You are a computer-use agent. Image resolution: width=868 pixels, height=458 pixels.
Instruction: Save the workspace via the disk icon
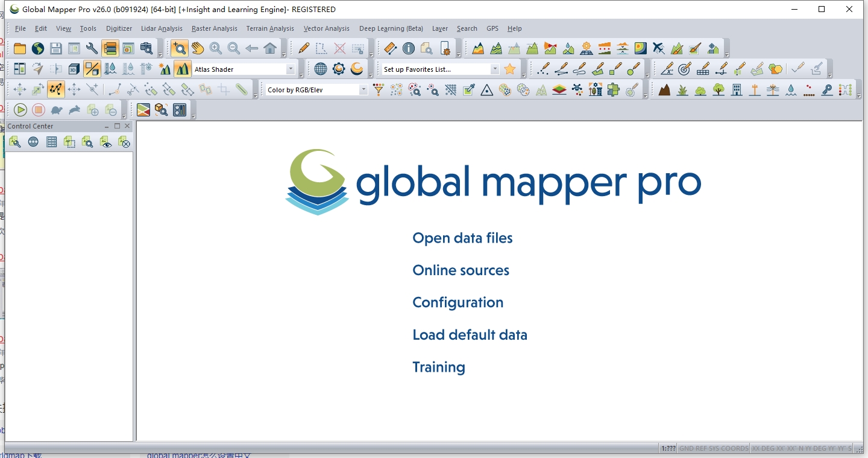[55, 48]
